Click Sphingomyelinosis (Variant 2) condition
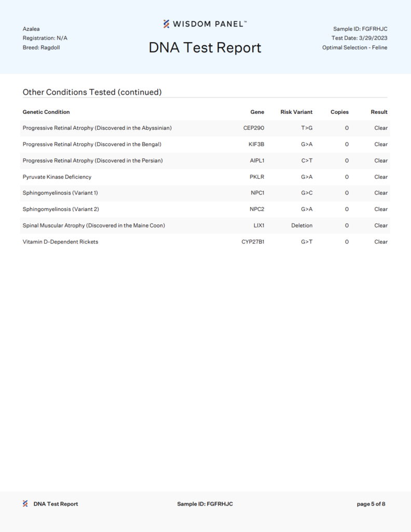 [61, 209]
